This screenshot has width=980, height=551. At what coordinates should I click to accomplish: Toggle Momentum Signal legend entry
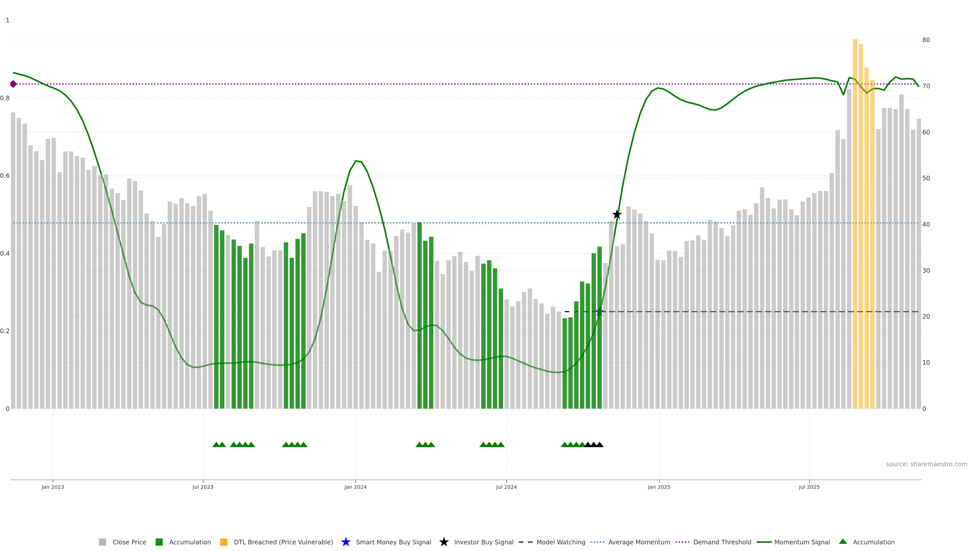click(802, 542)
